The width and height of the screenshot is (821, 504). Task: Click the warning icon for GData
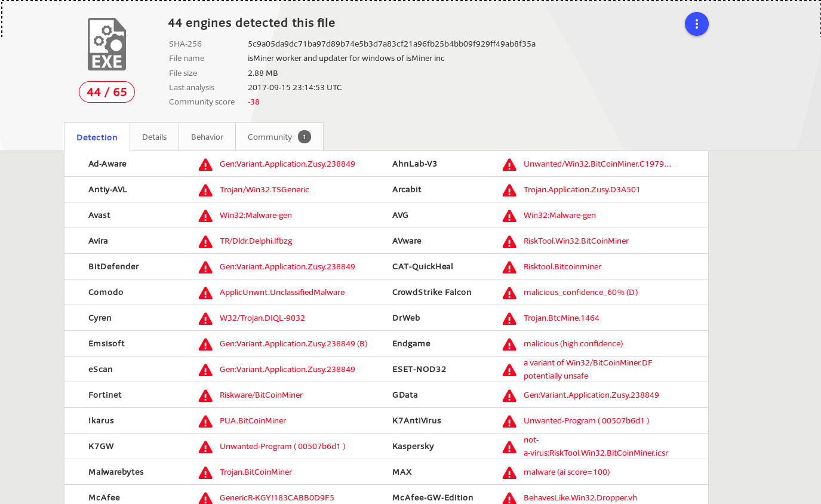509,395
